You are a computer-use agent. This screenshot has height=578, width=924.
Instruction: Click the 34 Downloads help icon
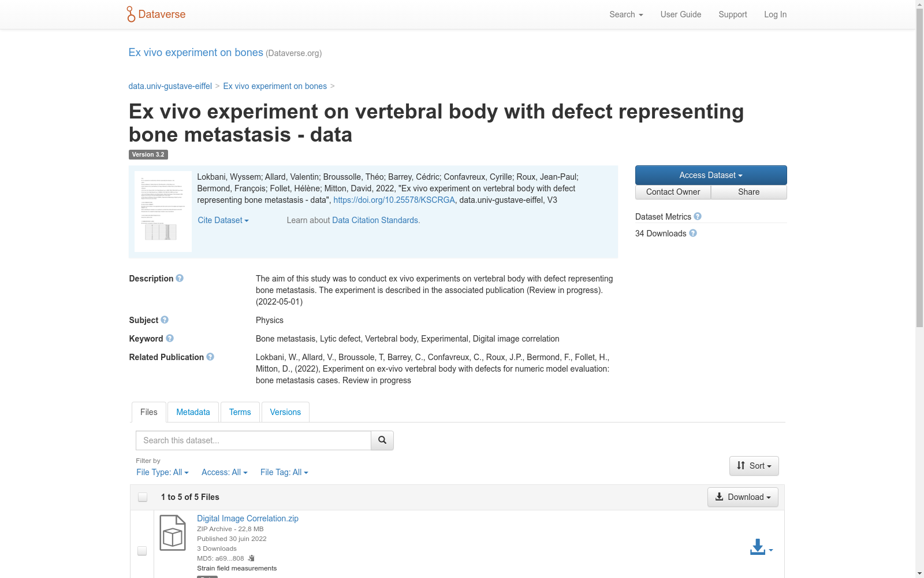[693, 233]
